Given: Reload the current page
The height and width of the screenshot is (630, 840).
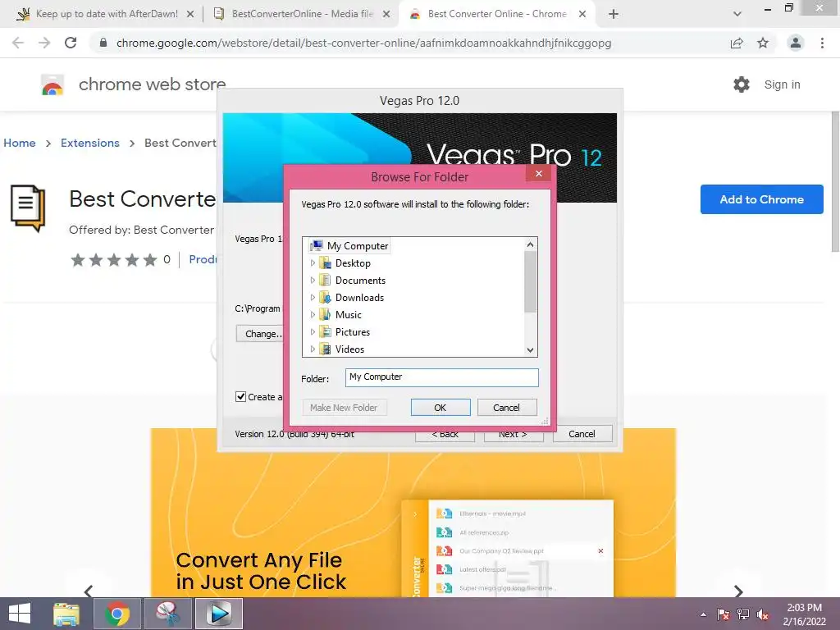Looking at the screenshot, I should (x=71, y=43).
